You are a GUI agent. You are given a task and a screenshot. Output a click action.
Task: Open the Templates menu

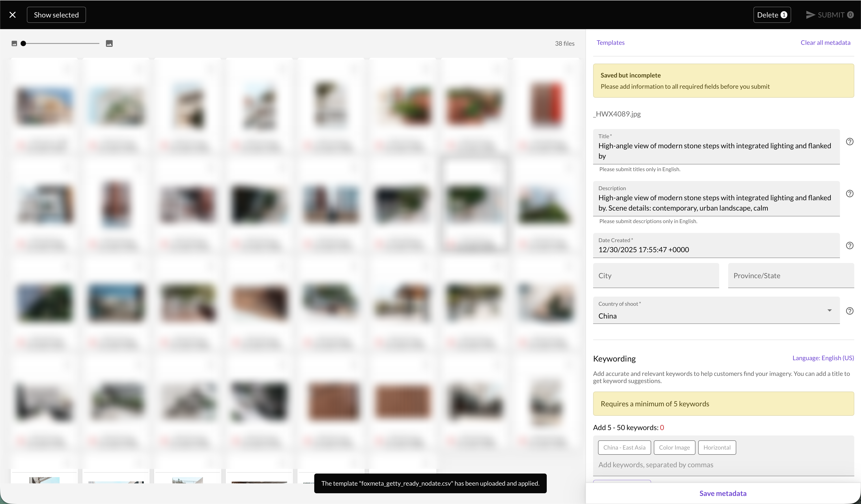point(610,42)
